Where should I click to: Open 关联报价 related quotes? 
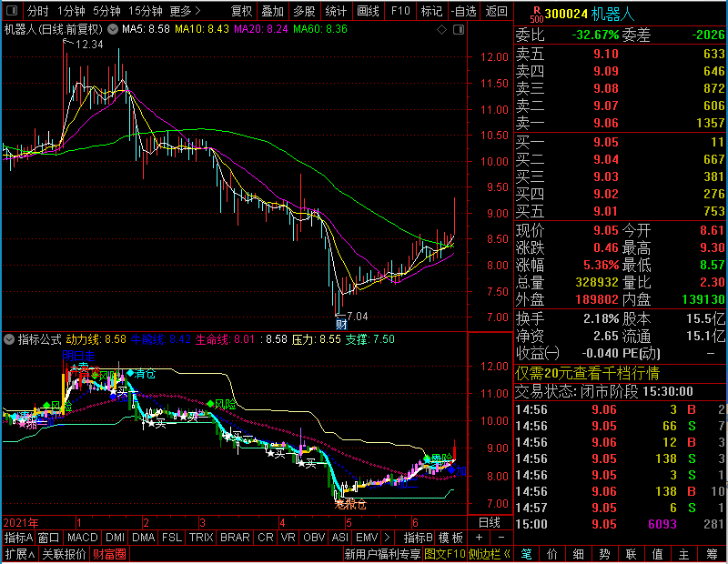pyautogui.click(x=64, y=554)
